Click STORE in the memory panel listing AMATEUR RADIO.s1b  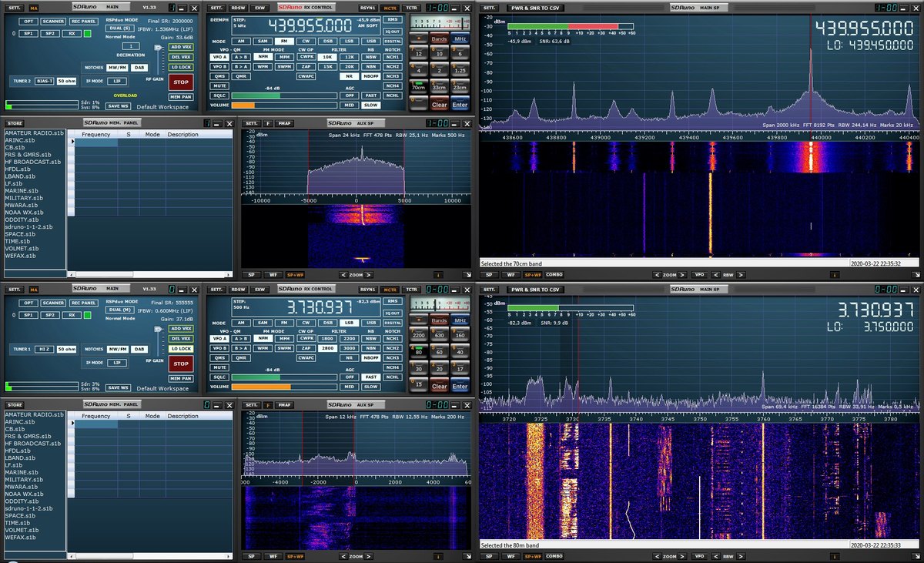(15, 123)
